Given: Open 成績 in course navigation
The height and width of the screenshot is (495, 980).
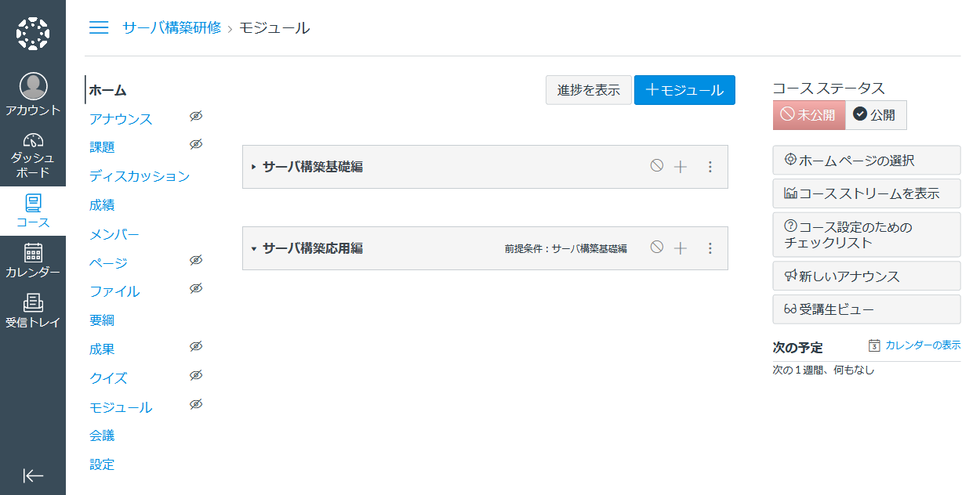Looking at the screenshot, I should pos(102,205).
